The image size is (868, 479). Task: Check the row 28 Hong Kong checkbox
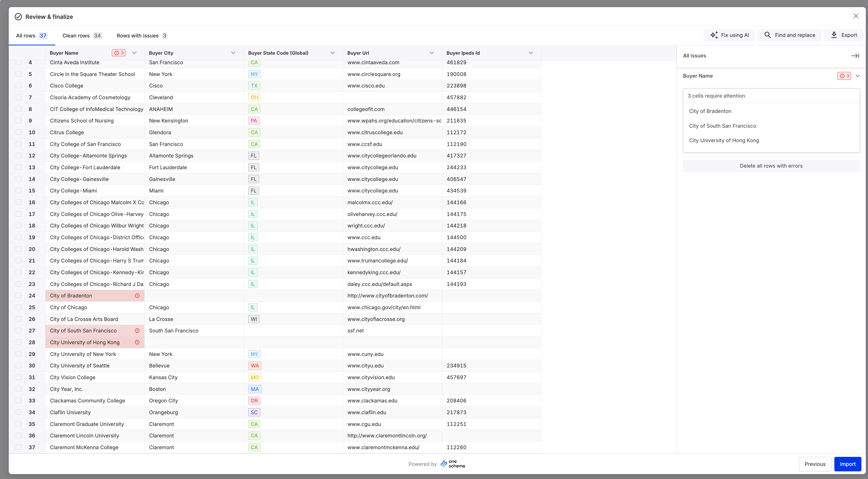(x=19, y=342)
